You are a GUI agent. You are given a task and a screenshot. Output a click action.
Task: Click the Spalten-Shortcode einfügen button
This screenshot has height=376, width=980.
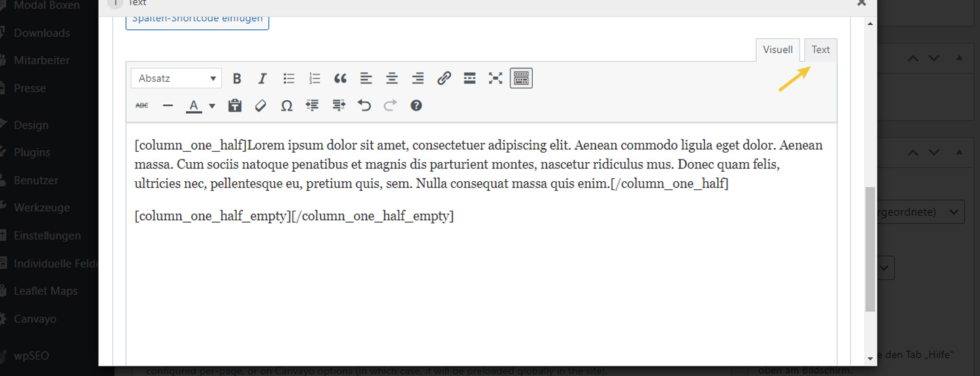click(197, 20)
